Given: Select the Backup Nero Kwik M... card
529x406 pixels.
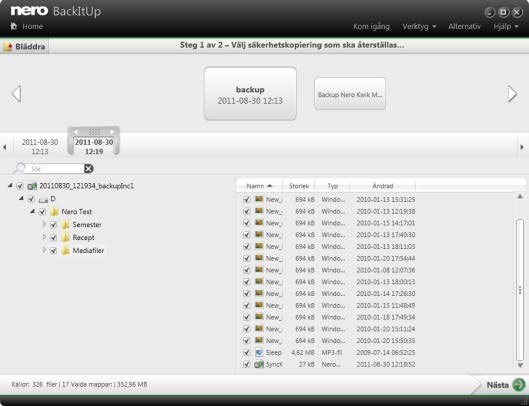Looking at the screenshot, I should point(350,94).
